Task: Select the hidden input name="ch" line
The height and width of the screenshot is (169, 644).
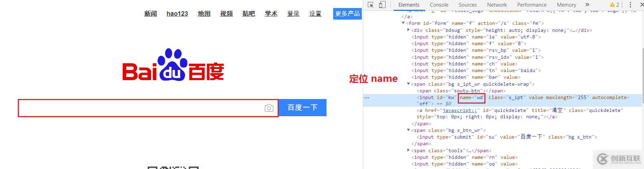Action: [464, 64]
